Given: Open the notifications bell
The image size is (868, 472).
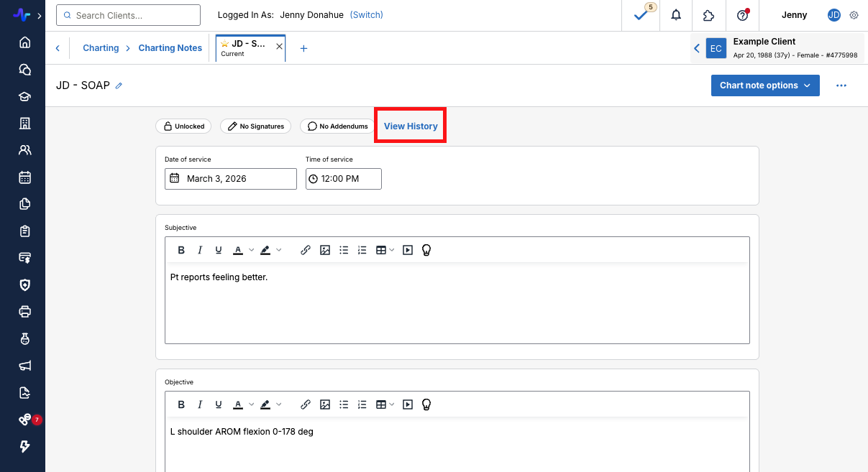Looking at the screenshot, I should [676, 15].
